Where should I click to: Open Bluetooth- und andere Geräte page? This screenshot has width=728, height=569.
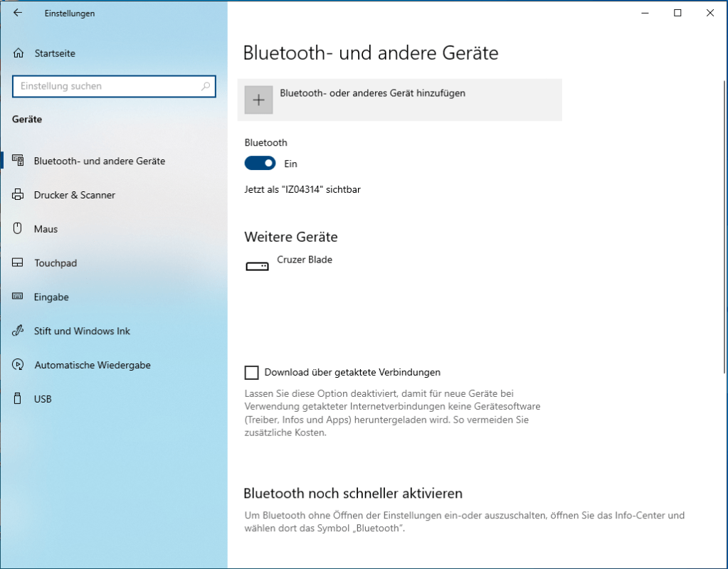(x=99, y=161)
